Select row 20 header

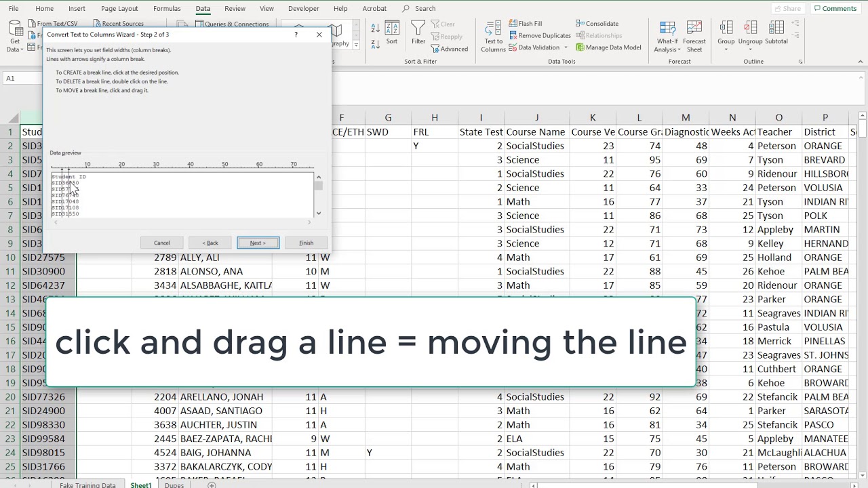pyautogui.click(x=11, y=396)
